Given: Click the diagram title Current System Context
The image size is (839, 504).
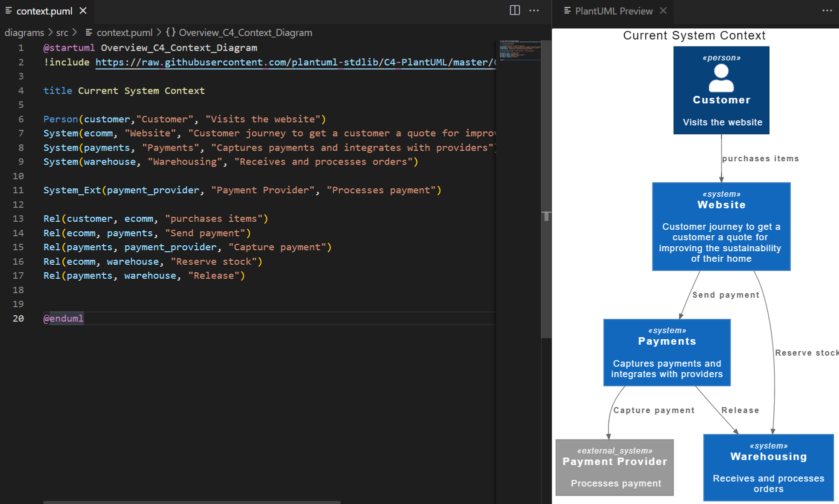Looking at the screenshot, I should pyautogui.click(x=694, y=35).
